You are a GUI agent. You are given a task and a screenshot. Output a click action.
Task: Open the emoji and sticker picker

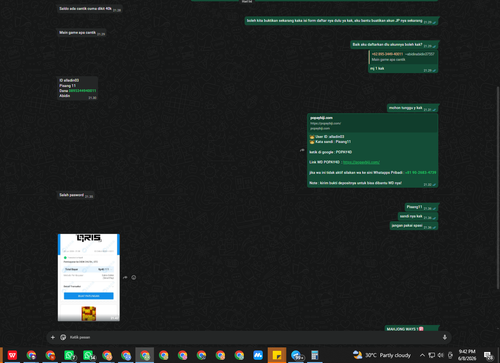(63, 337)
